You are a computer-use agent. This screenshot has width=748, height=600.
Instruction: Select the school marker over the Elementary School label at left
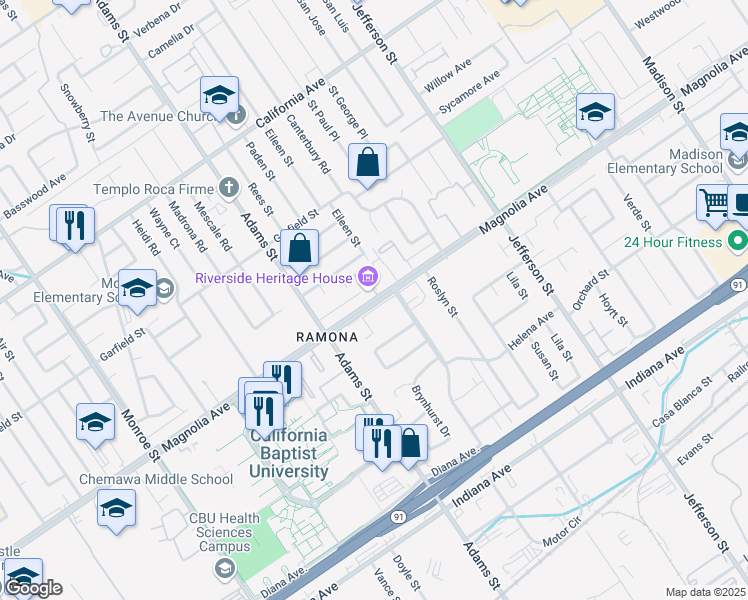tap(137, 289)
